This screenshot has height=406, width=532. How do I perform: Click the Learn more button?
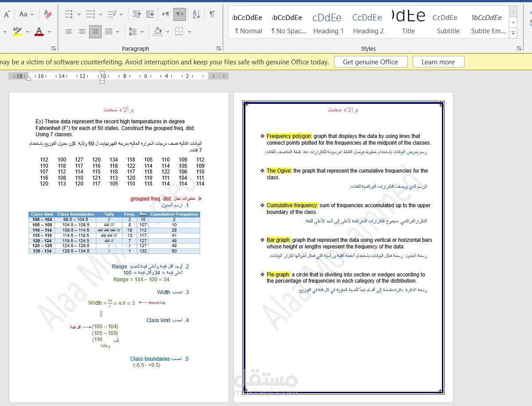(438, 62)
